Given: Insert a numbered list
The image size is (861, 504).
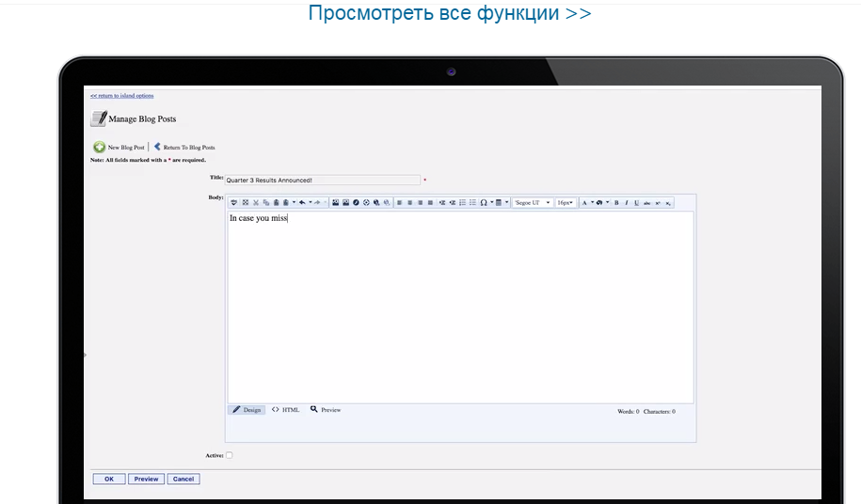Looking at the screenshot, I should (x=462, y=203).
